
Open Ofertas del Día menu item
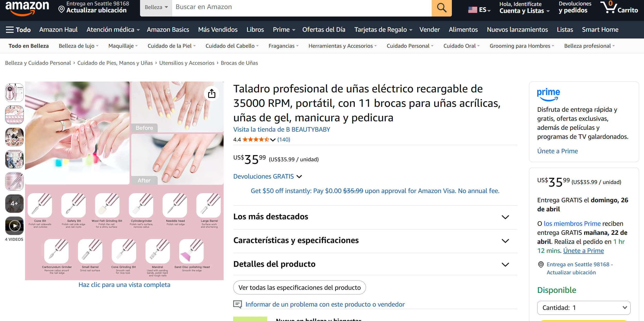[324, 30]
